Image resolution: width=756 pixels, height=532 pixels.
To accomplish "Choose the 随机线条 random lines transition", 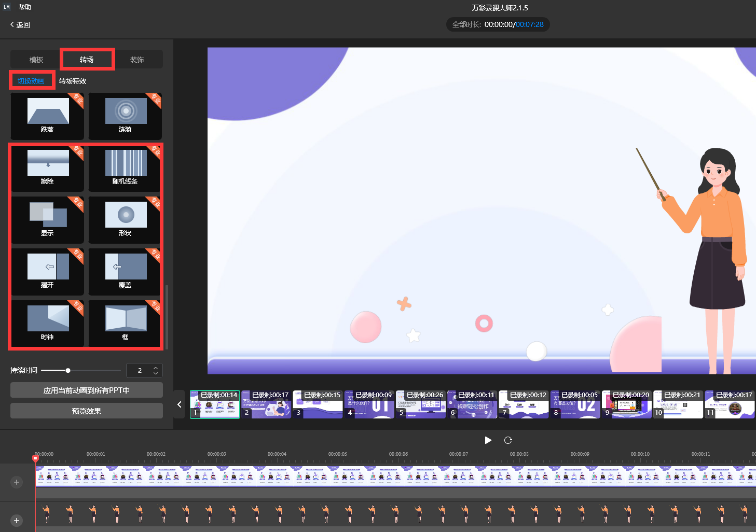I will click(x=125, y=168).
